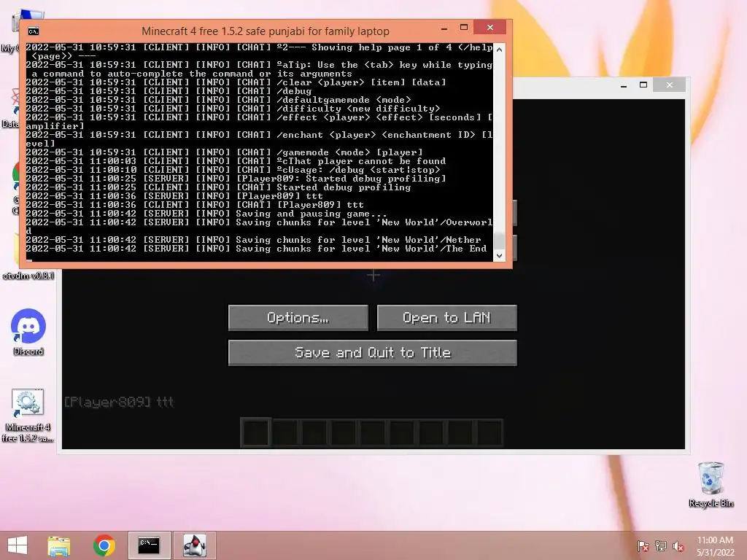Click Save and Quit to Title
747x560 pixels.
[373, 353]
